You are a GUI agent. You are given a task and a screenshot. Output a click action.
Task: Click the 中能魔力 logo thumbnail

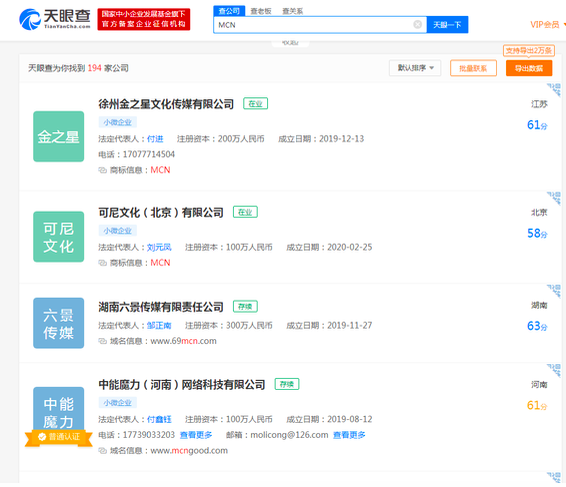click(58, 409)
